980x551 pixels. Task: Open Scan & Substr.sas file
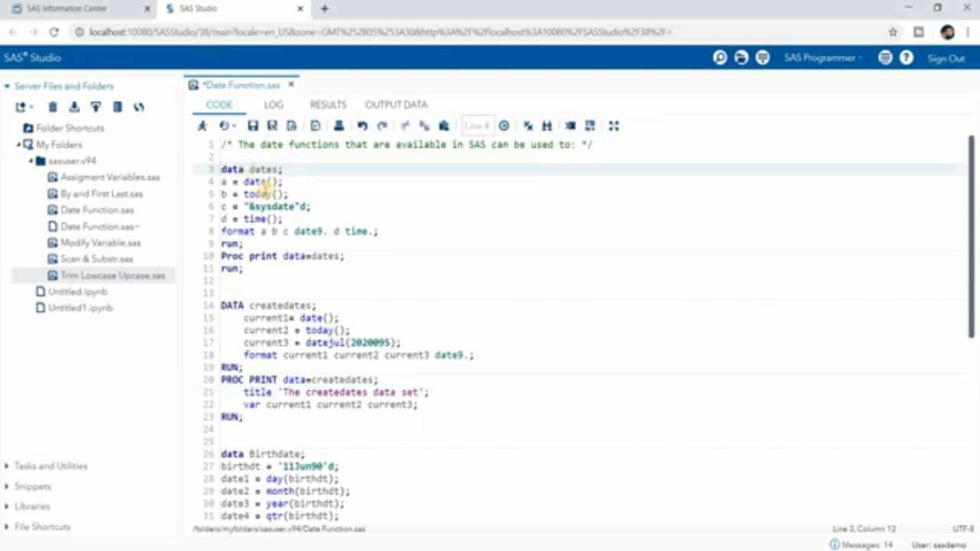(96, 259)
